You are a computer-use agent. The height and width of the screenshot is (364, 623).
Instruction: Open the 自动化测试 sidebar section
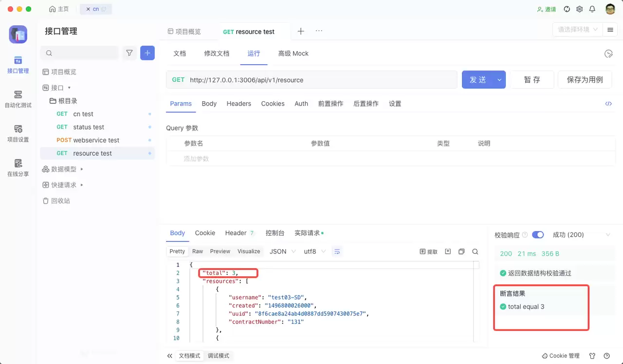tap(18, 99)
